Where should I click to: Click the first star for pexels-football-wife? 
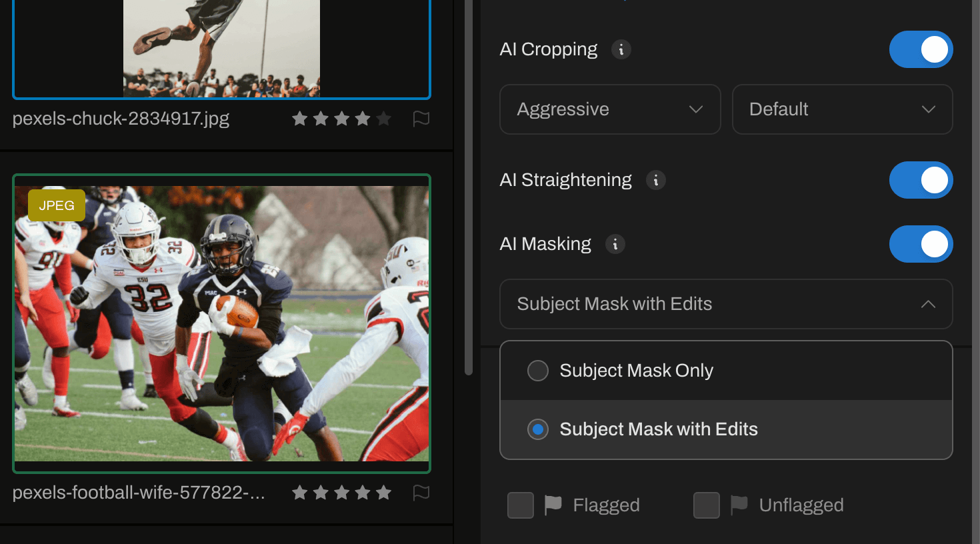(299, 493)
